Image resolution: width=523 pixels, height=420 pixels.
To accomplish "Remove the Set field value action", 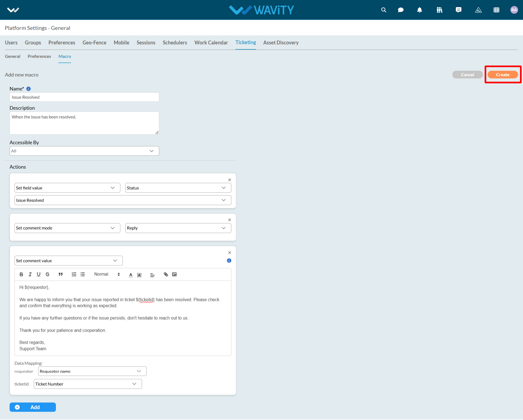I will [230, 180].
